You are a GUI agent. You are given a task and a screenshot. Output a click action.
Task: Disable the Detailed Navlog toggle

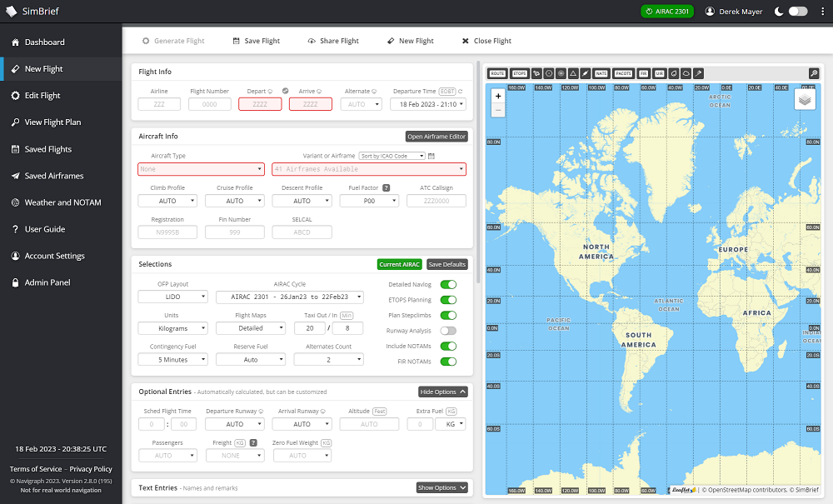(448, 284)
